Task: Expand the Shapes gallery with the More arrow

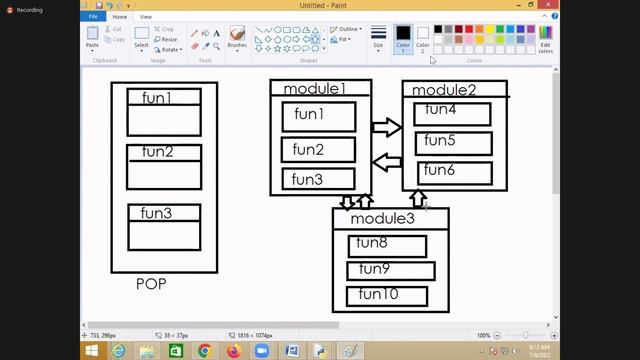Action: (x=324, y=49)
